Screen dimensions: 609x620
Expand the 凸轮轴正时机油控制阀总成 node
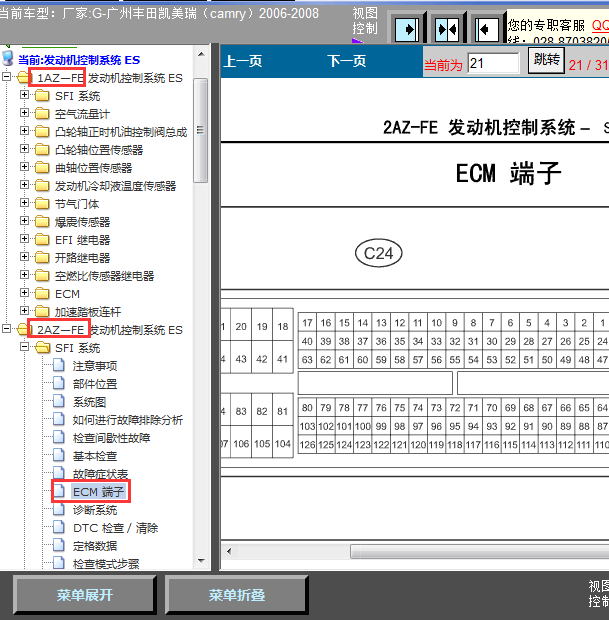click(25, 130)
